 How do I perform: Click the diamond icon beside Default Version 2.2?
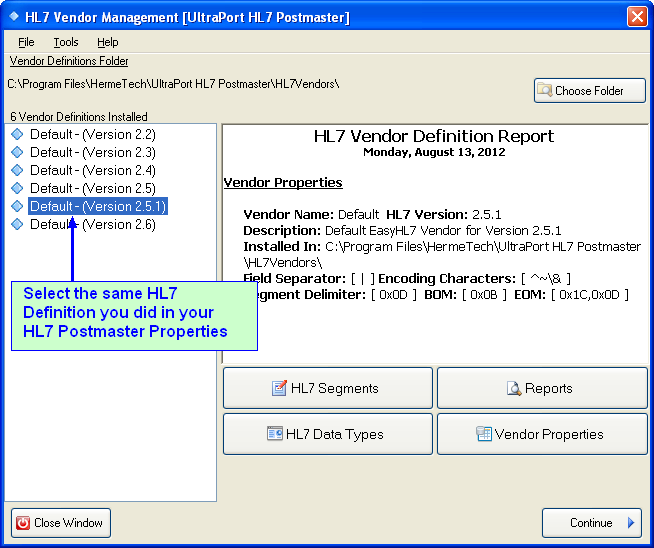pyautogui.click(x=17, y=134)
